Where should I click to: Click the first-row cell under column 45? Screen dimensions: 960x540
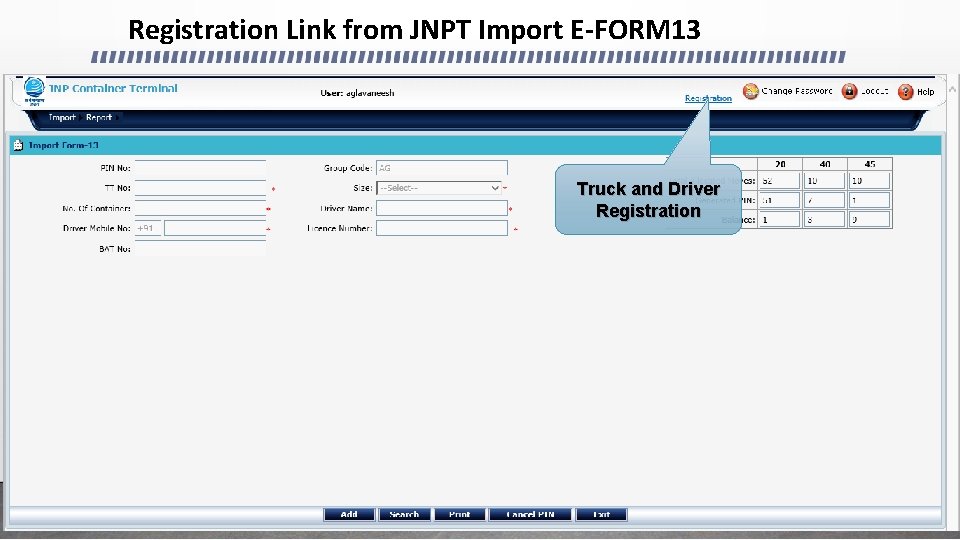[x=870, y=181]
